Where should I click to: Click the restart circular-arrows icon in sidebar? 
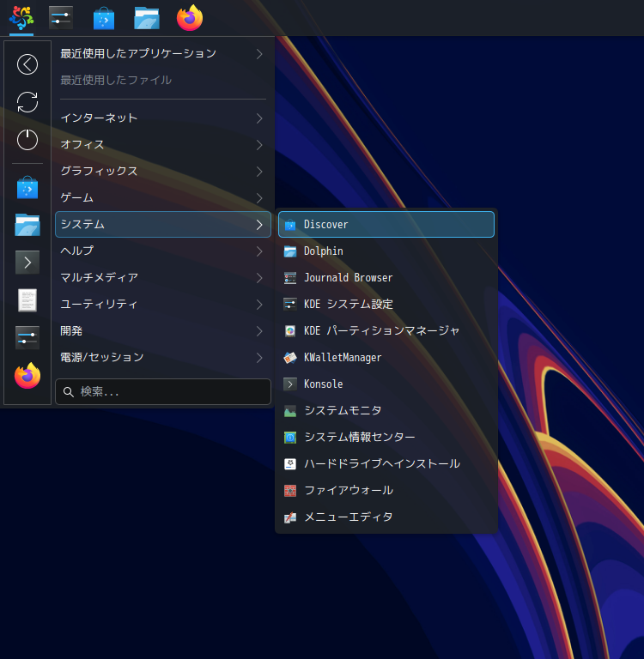coord(27,102)
